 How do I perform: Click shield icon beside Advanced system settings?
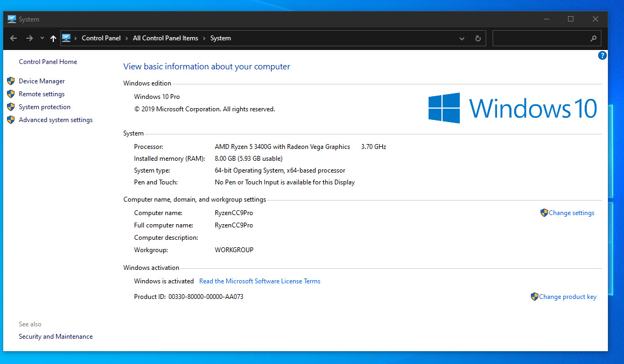click(x=11, y=120)
